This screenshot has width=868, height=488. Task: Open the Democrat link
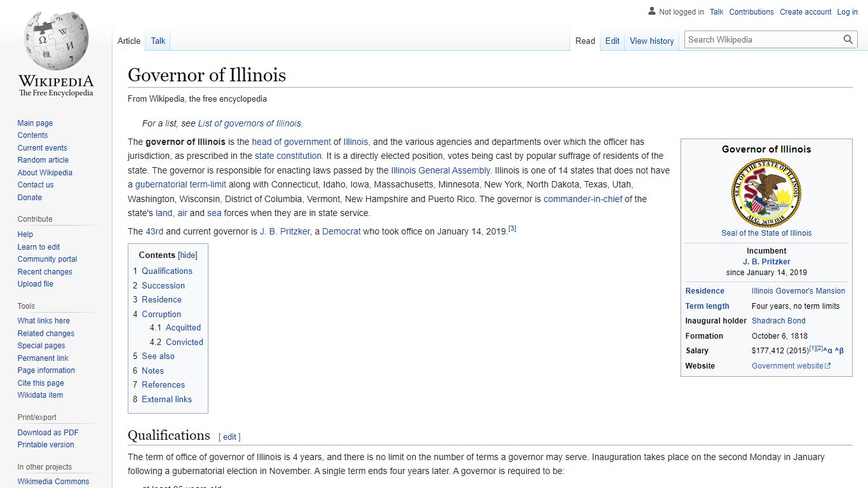(x=341, y=232)
